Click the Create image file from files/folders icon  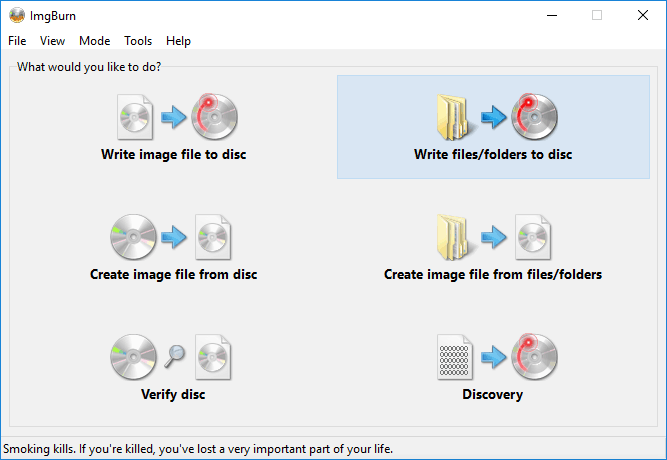click(x=493, y=237)
